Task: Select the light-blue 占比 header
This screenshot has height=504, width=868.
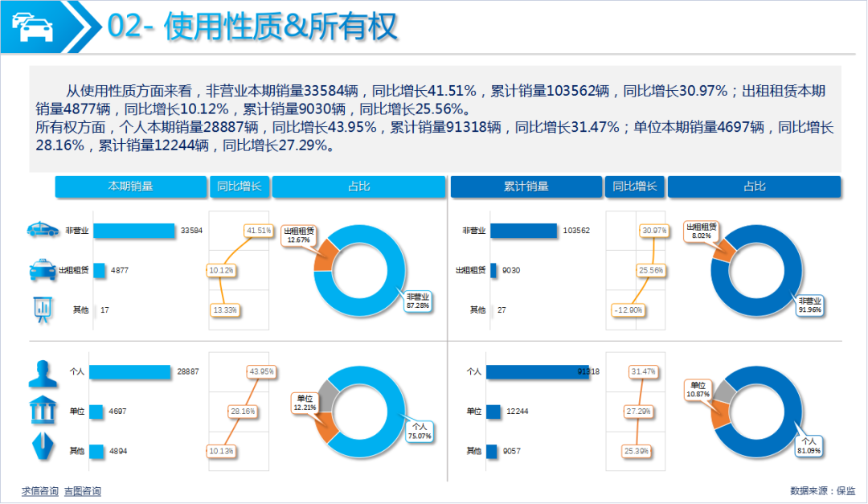Action: click(x=358, y=186)
